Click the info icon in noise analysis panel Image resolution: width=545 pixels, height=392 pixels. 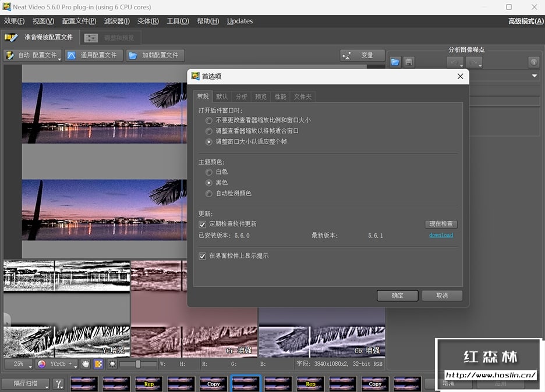tap(533, 62)
